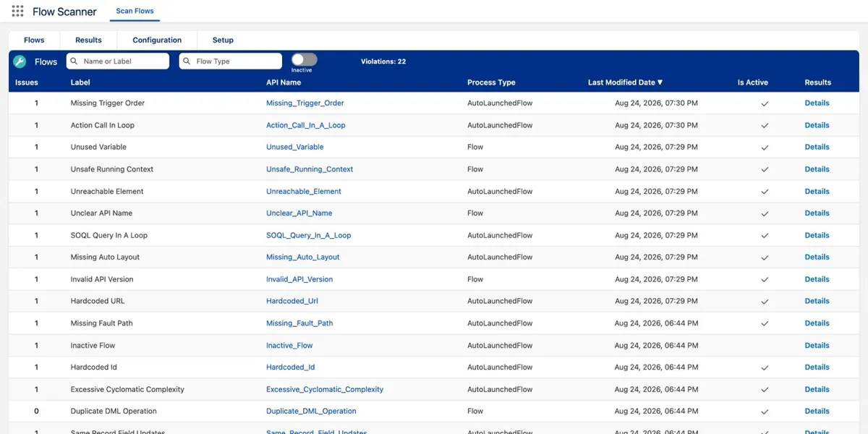Click the active checkmark for Duplicate DML Operation
This screenshot has width=868, height=434.
pos(765,412)
